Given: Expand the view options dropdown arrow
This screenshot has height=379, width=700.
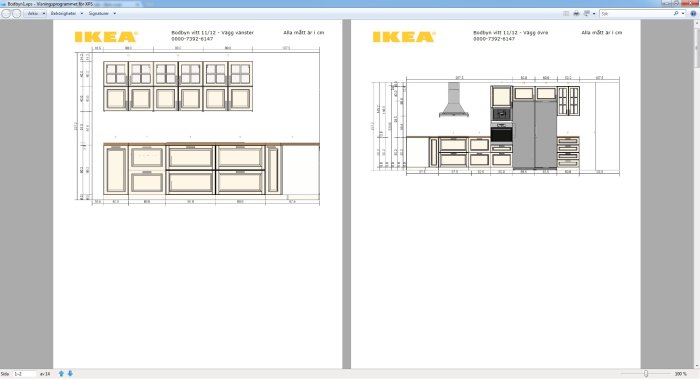Looking at the screenshot, I should click(594, 14).
